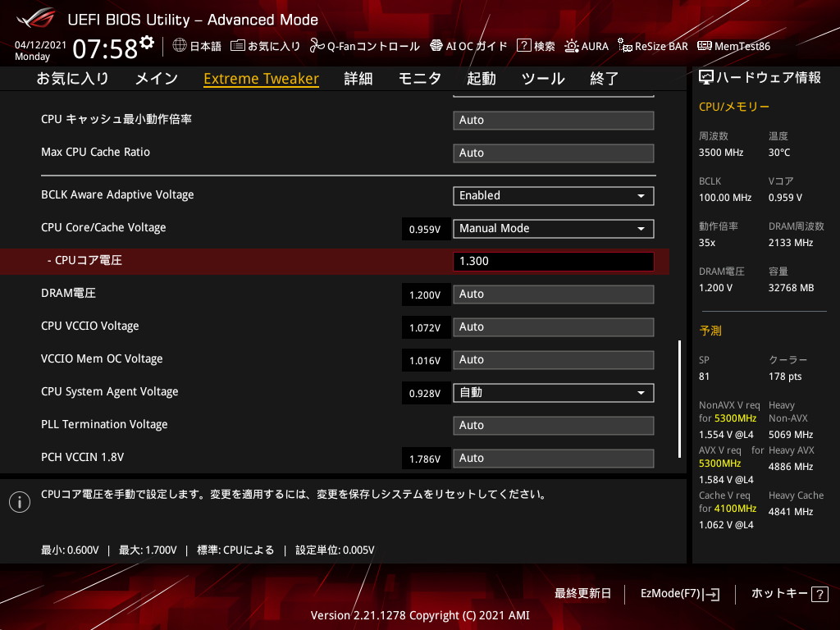Viewport: 840px width, 630px height.
Task: Open AI OC guide icon
Action: click(436, 46)
